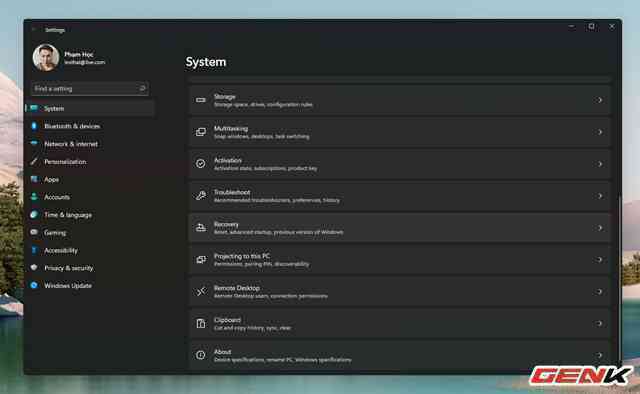Image resolution: width=640 pixels, height=394 pixels.
Task: Open Troubleshoot using its chevron arrow
Action: 600,196
